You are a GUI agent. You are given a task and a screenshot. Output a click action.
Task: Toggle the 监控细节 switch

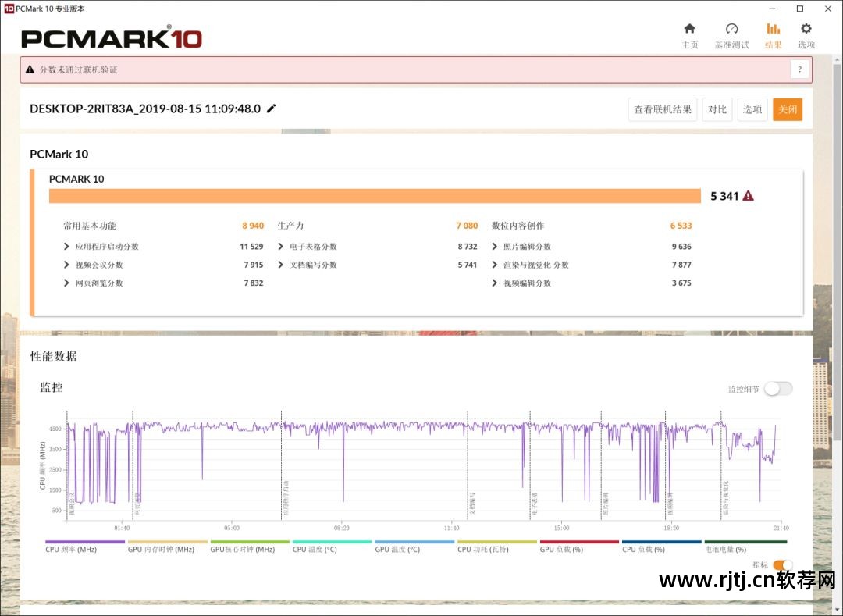(x=778, y=389)
